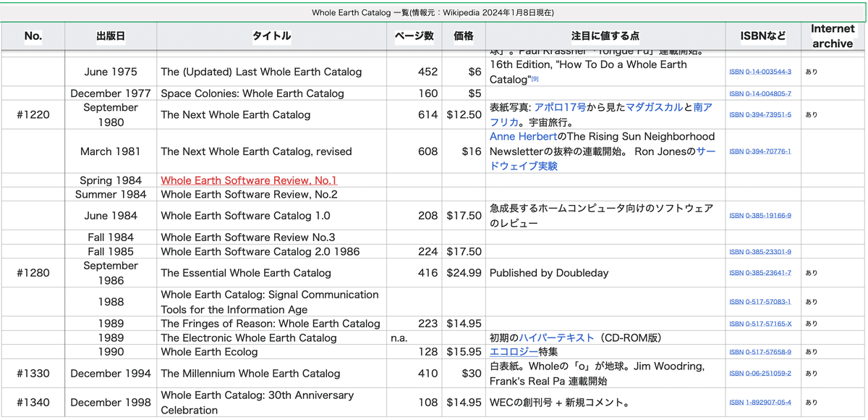The height and width of the screenshot is (420, 868).
Task: Click footnote reference [9]
Action: (x=535, y=79)
